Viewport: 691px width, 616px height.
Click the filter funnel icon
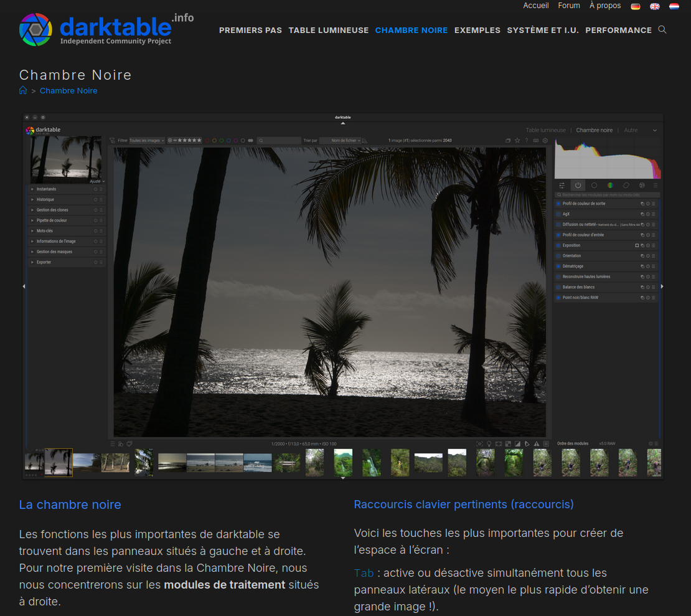[113, 141]
